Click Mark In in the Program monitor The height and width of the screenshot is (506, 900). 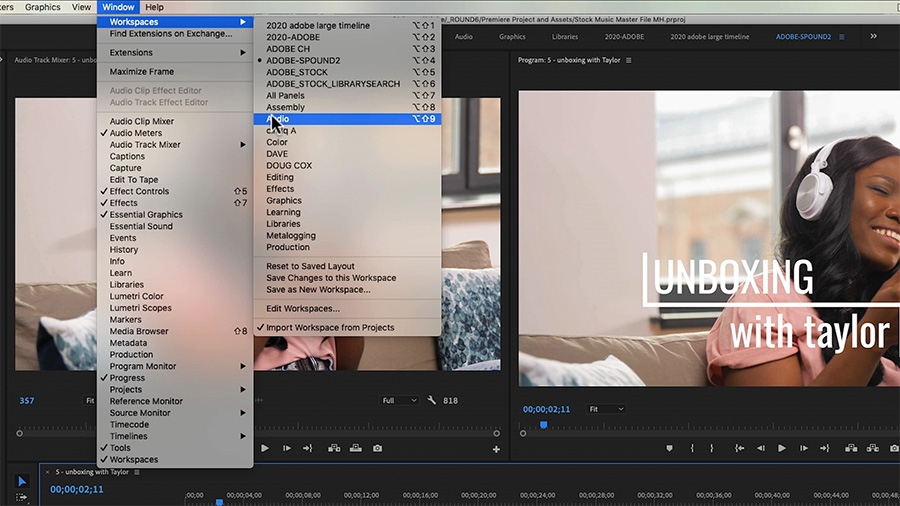[x=690, y=448]
